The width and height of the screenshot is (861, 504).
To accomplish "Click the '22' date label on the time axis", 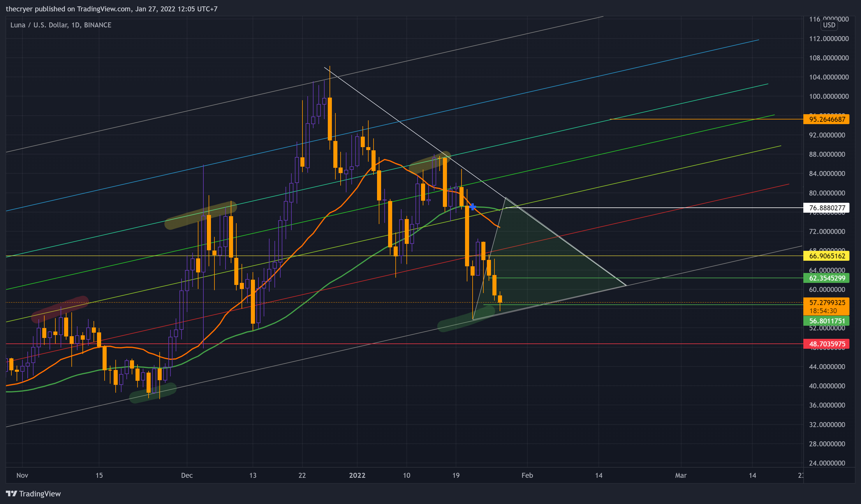I will click(302, 475).
